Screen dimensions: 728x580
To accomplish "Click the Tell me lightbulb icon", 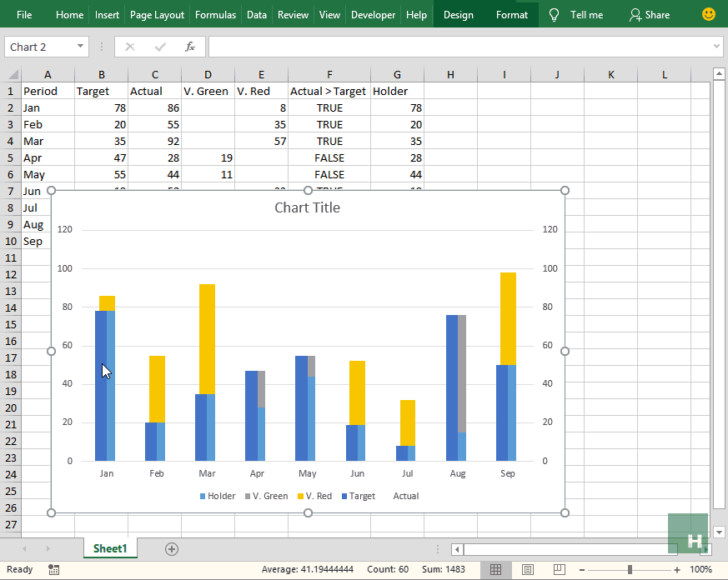I will [554, 15].
